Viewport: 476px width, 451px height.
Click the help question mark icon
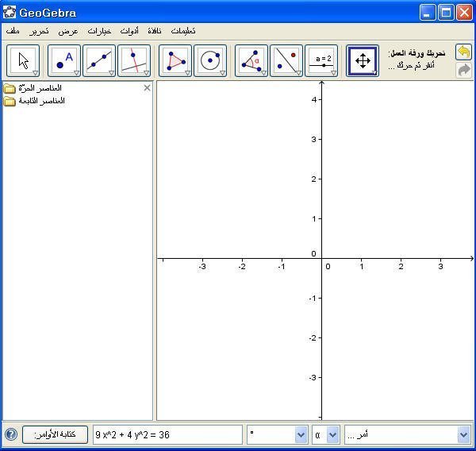[11, 434]
